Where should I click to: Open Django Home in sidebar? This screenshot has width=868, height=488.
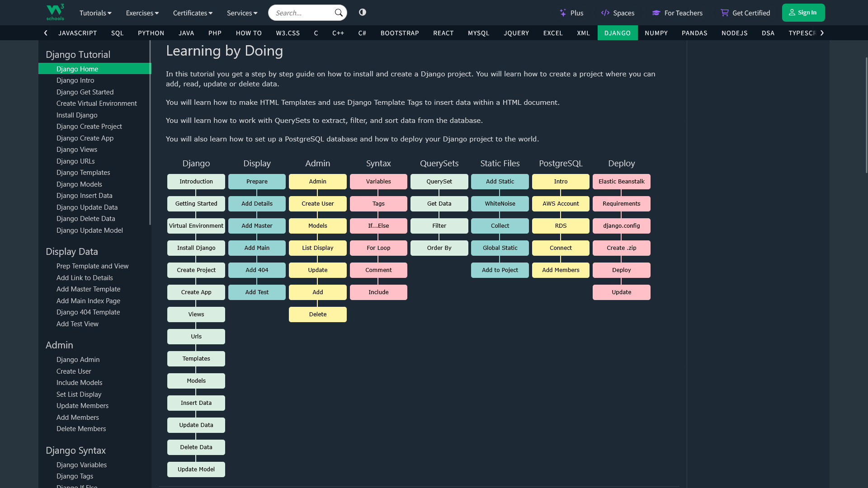tap(94, 69)
